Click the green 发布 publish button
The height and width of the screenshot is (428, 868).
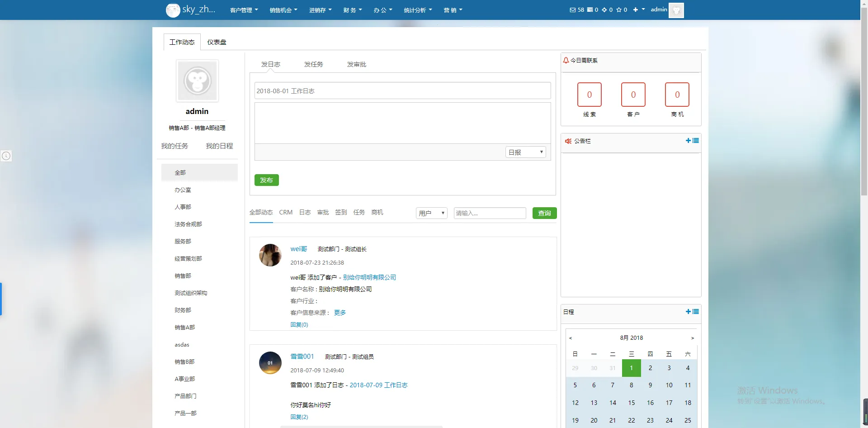click(x=267, y=180)
